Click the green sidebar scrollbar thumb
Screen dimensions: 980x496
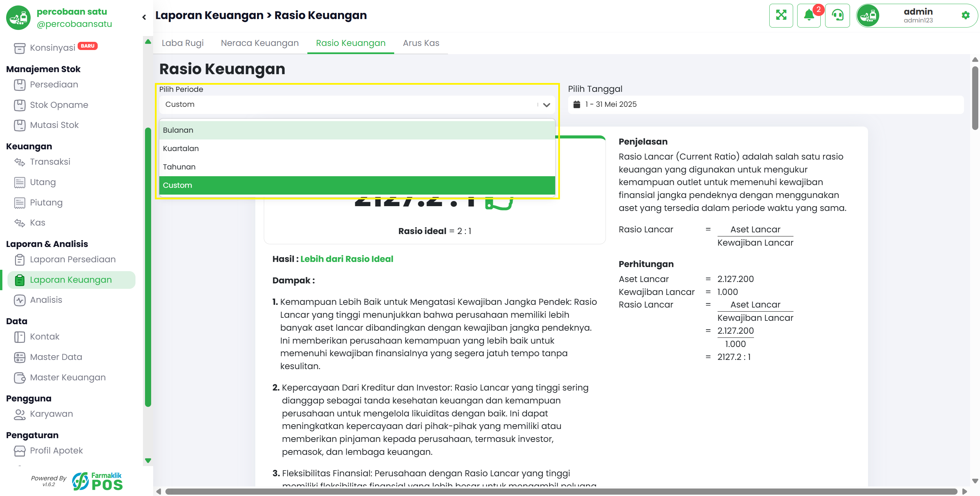(148, 268)
